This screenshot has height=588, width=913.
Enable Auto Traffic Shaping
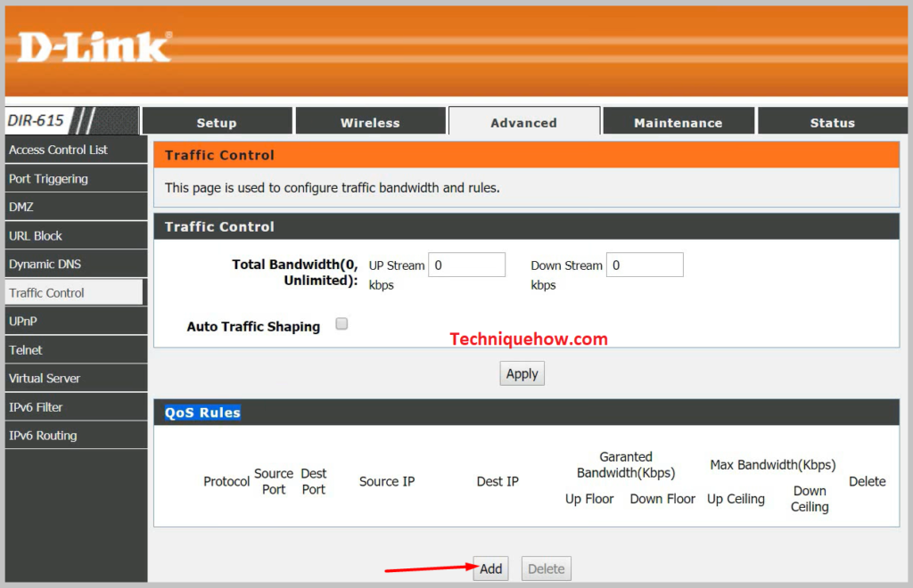pos(341,324)
